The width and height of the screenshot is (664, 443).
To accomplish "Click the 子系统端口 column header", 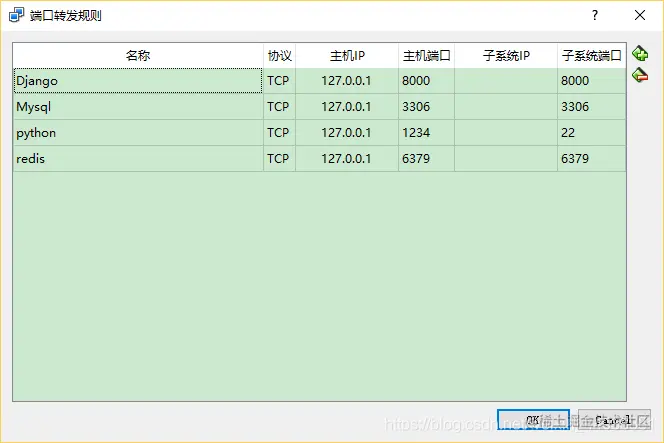I will pyautogui.click(x=592, y=55).
